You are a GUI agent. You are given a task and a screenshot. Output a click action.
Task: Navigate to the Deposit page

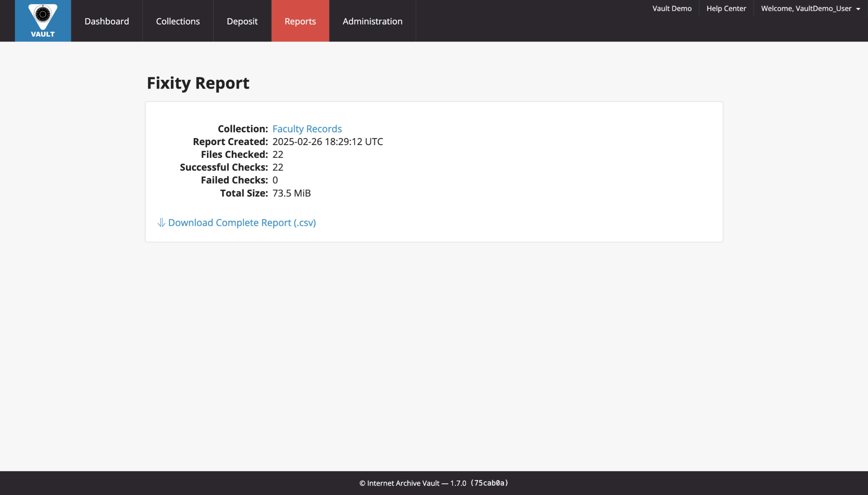click(242, 21)
